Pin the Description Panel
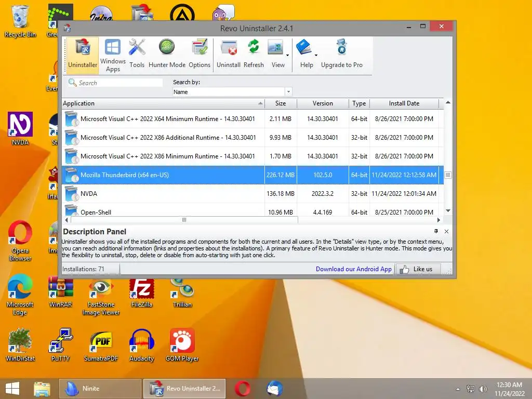The width and height of the screenshot is (532, 399). tap(436, 231)
